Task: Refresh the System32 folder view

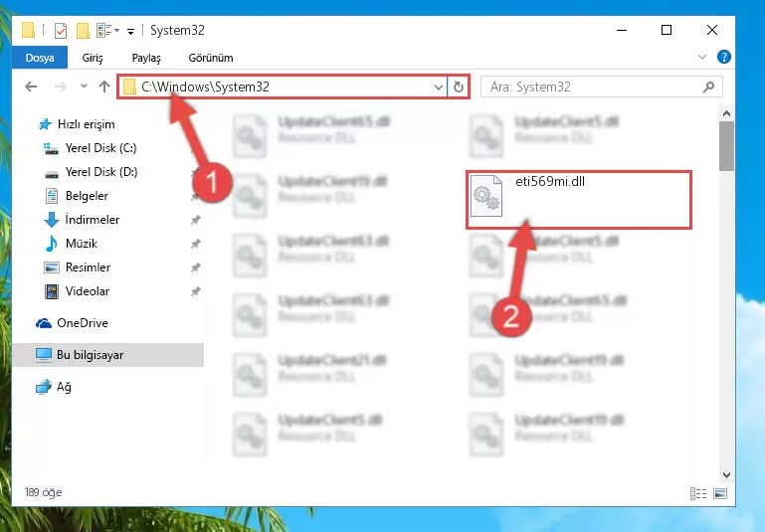Action: click(459, 88)
